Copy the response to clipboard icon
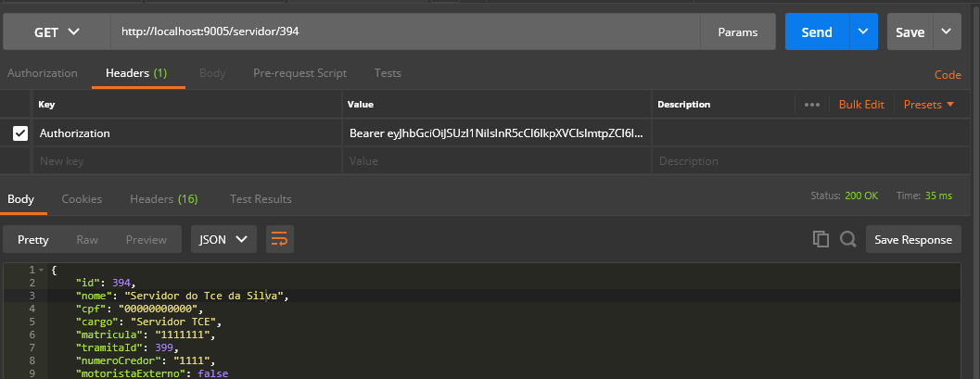Viewport: 980px width, 379px height. [x=821, y=239]
